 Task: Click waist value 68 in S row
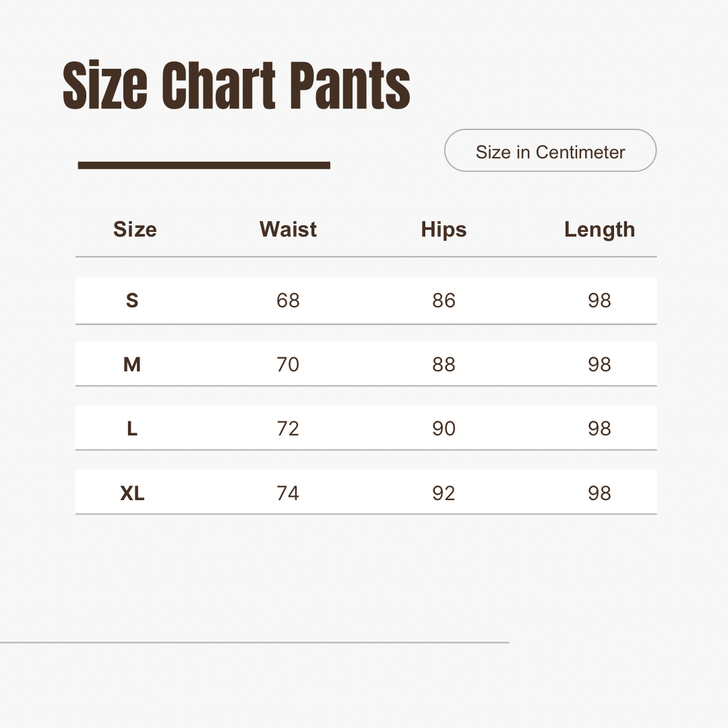pos(288,301)
